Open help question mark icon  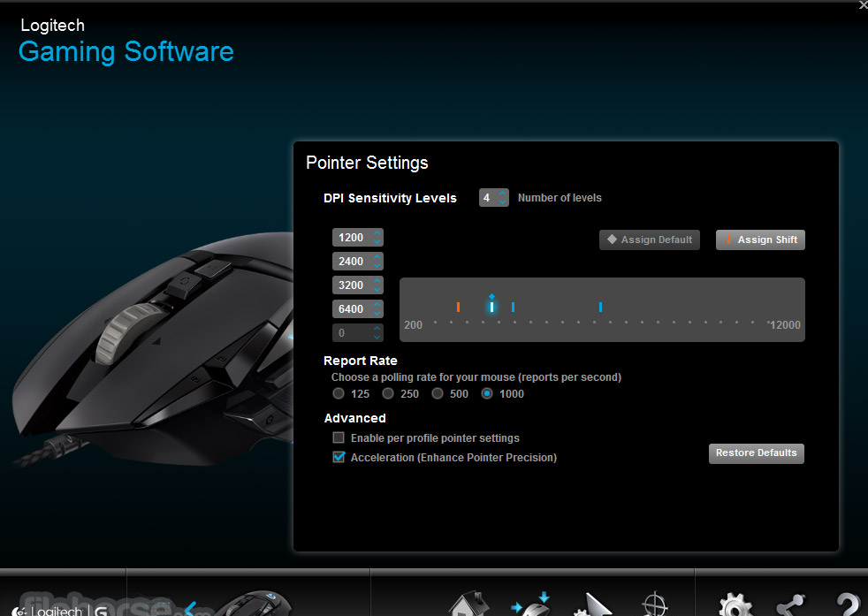click(847, 605)
